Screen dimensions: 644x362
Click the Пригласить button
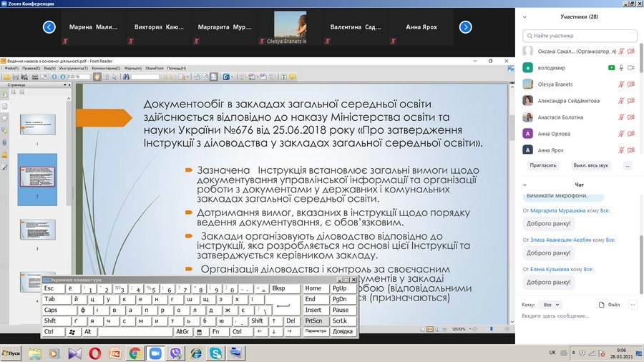coord(543,165)
